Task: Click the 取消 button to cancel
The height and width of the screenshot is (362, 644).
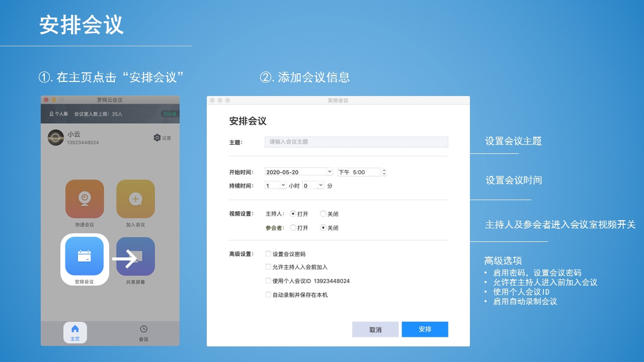Action: (x=375, y=329)
